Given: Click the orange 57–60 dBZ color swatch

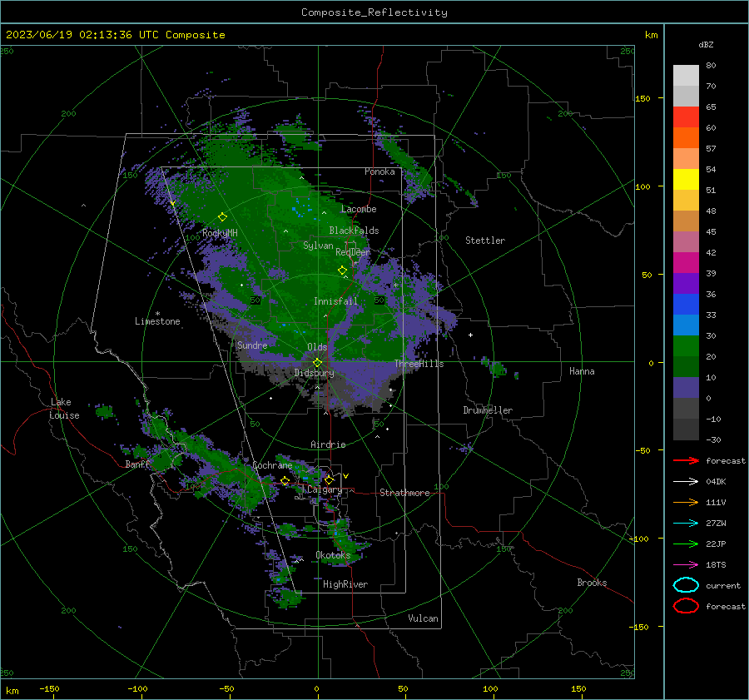Looking at the screenshot, I should (686, 138).
